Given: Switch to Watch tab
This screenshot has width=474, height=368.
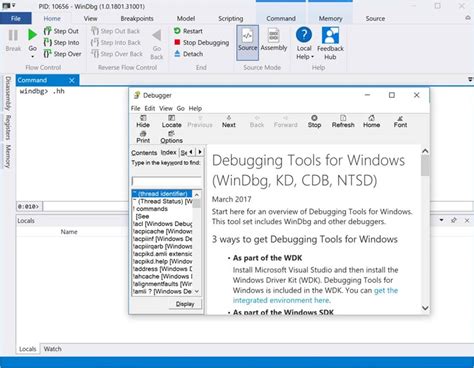Looking at the screenshot, I should coord(53,349).
